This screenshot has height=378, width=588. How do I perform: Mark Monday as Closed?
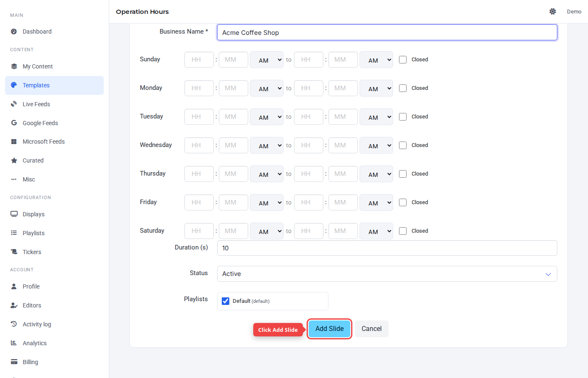pos(403,88)
